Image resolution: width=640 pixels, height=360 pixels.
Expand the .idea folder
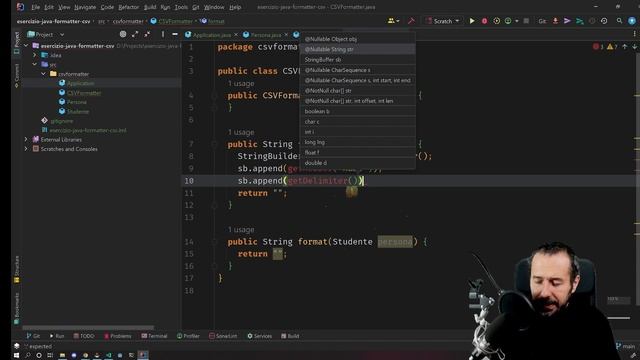point(35,55)
